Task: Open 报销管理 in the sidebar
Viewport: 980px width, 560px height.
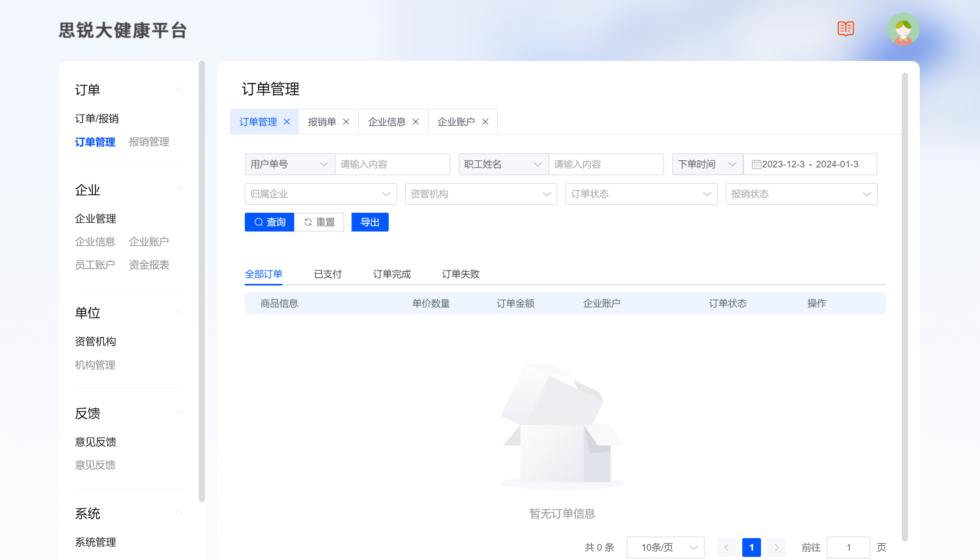Action: click(149, 142)
